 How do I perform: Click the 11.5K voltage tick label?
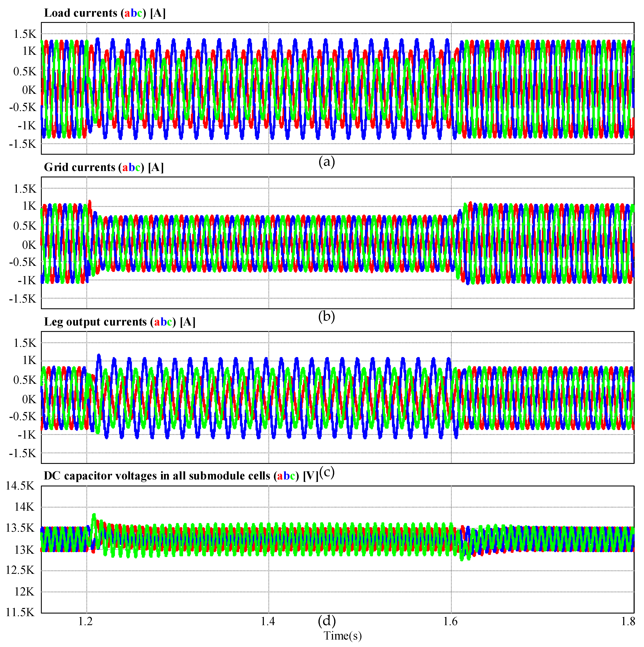(20, 612)
